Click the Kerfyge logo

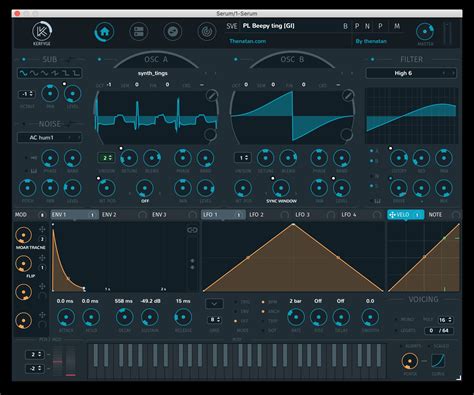tap(42, 33)
